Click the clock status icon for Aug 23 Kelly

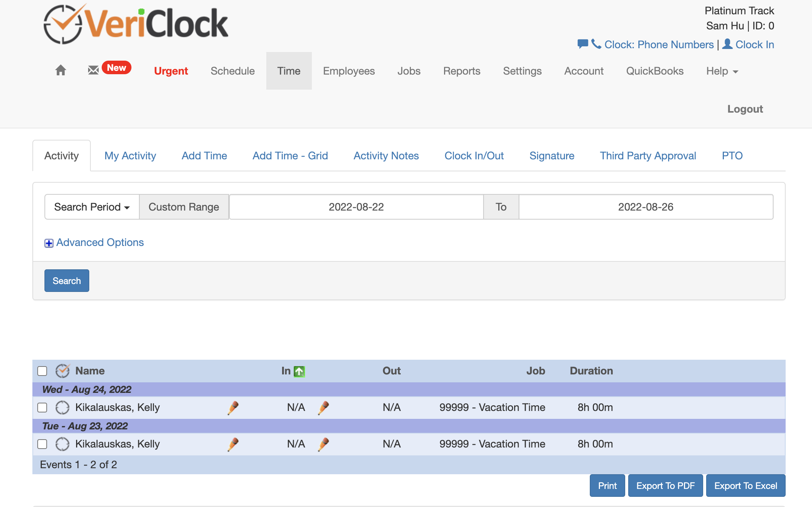click(63, 444)
